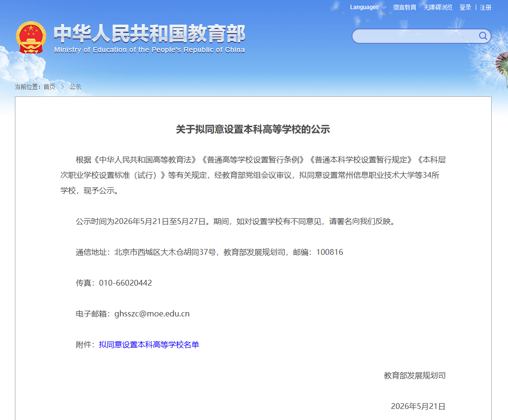
Task: Click the date 2026年5月21日 at bottom
Action: click(x=418, y=407)
